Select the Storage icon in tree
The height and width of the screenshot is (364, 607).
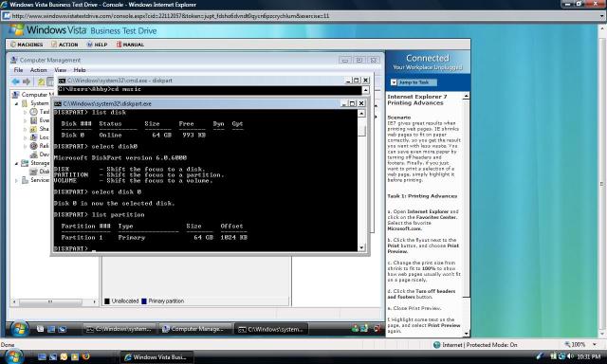click(25, 163)
